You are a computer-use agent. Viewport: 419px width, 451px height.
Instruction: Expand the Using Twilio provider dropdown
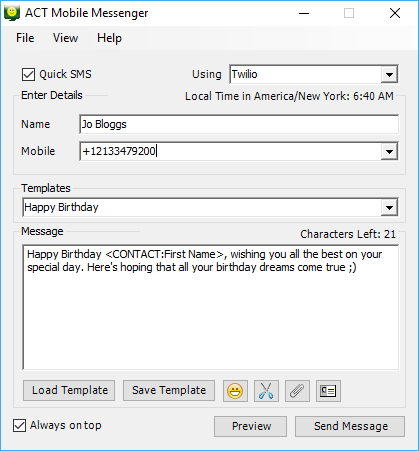[x=389, y=74]
